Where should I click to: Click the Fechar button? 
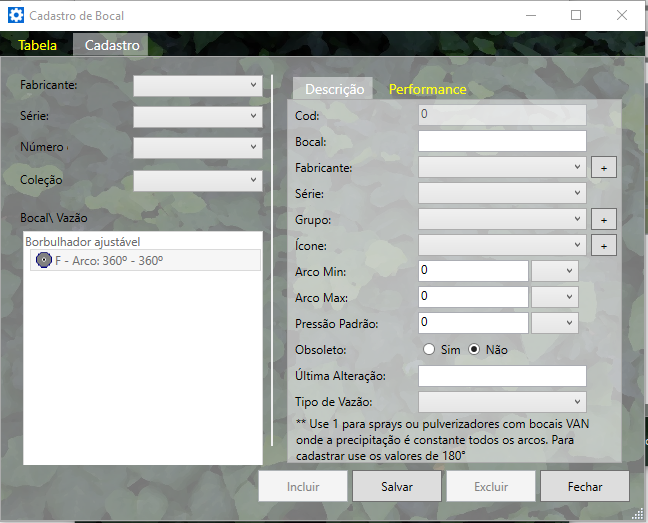click(585, 487)
